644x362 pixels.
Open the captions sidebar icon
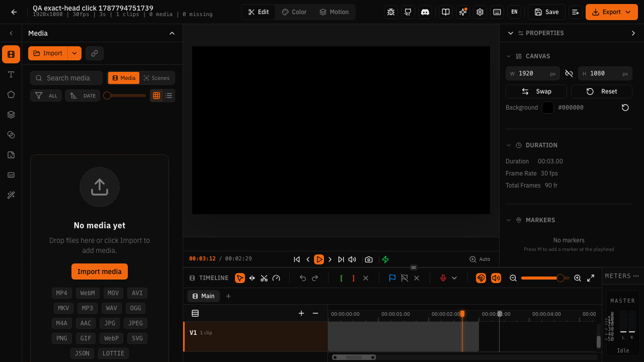[x=11, y=175]
